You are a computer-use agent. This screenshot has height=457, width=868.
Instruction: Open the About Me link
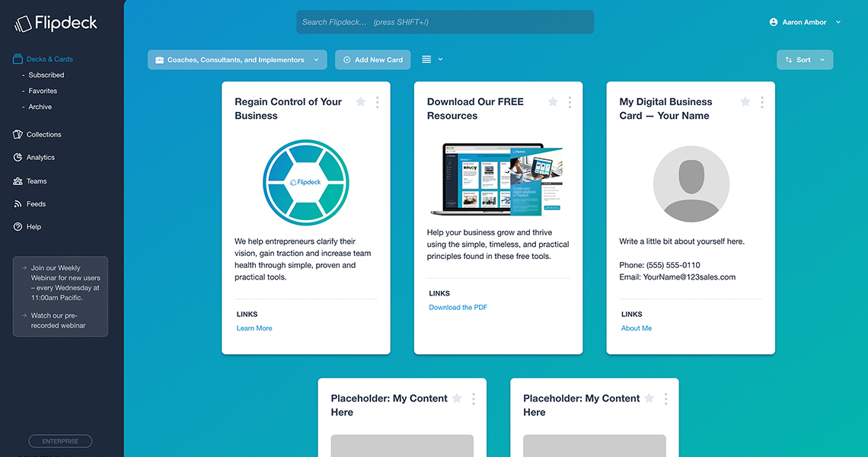tap(636, 328)
